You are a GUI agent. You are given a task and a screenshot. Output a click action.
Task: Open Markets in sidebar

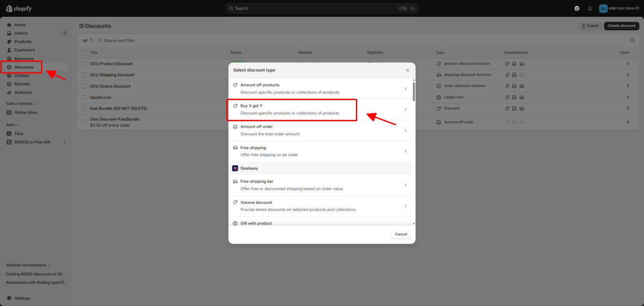[22, 84]
